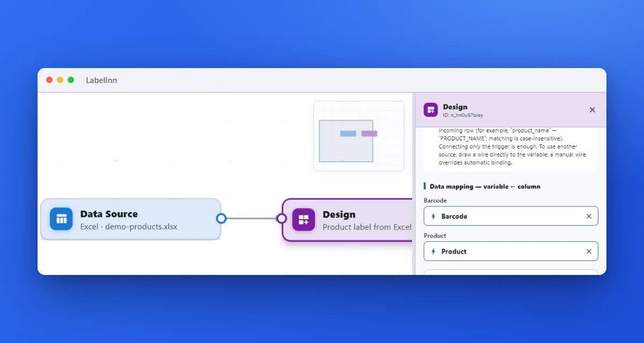Viewport: 644px width, 343px height.
Task: Click the Data Source table icon
Action: point(61,219)
